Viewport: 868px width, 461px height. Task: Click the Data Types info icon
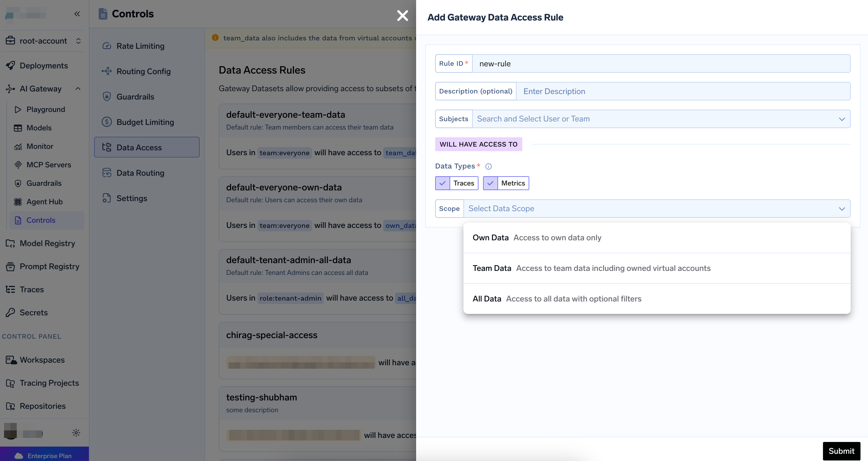488,166
